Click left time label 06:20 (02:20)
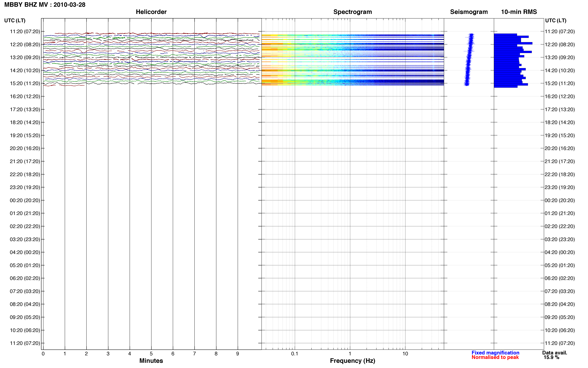This screenshot has width=588, height=368. click(x=25, y=278)
